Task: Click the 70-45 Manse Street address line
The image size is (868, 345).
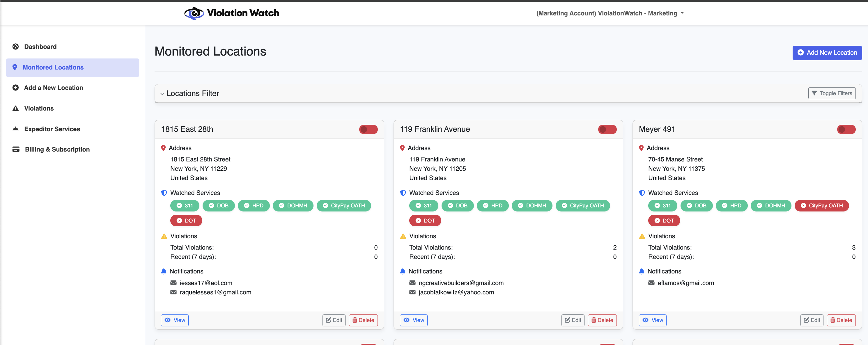Action: 675,159
